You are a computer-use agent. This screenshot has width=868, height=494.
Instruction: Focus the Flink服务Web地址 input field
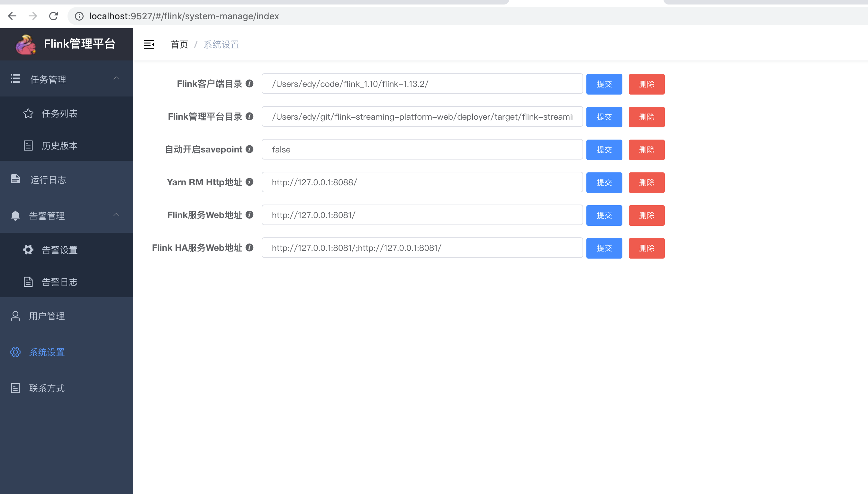(x=422, y=215)
